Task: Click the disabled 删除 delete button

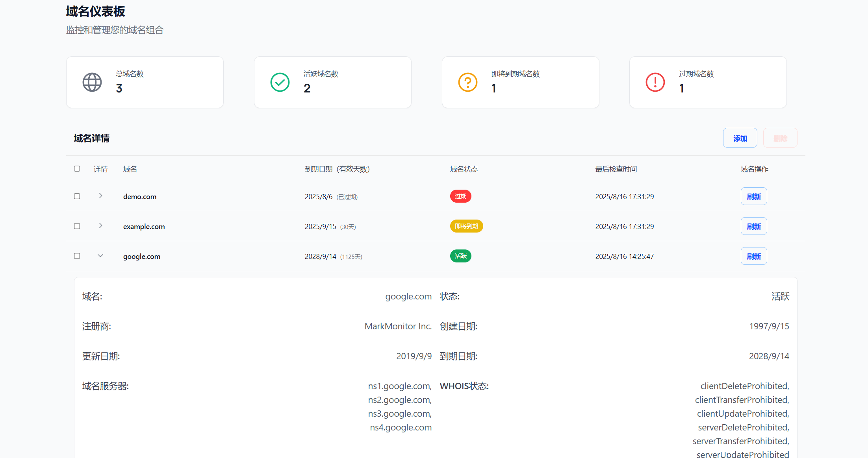Action: coord(780,138)
